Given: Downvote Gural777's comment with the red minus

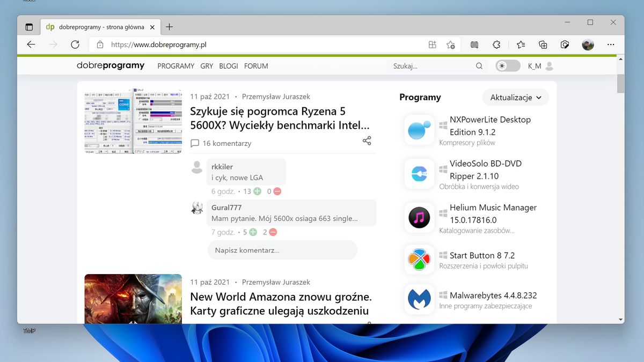Looking at the screenshot, I should (x=272, y=232).
